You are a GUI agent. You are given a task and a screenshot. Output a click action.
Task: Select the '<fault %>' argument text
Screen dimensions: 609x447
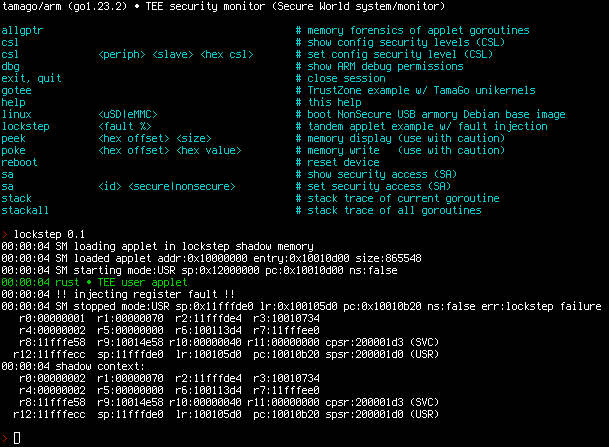coord(125,127)
